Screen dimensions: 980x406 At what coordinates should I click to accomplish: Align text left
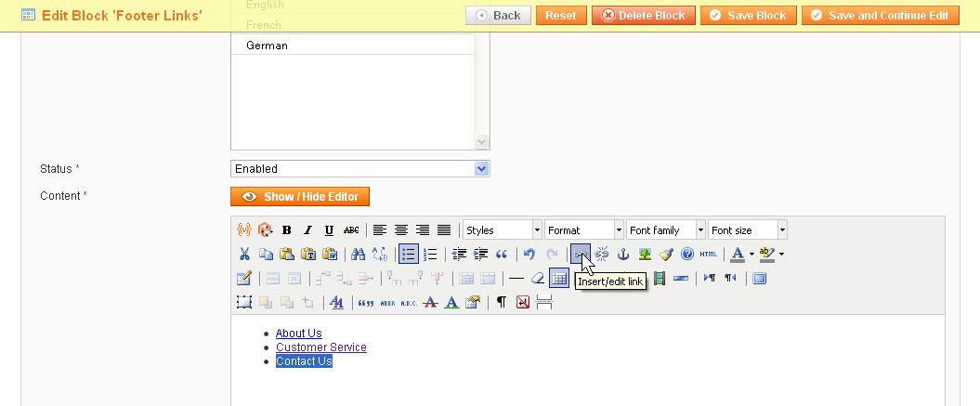tap(380, 229)
